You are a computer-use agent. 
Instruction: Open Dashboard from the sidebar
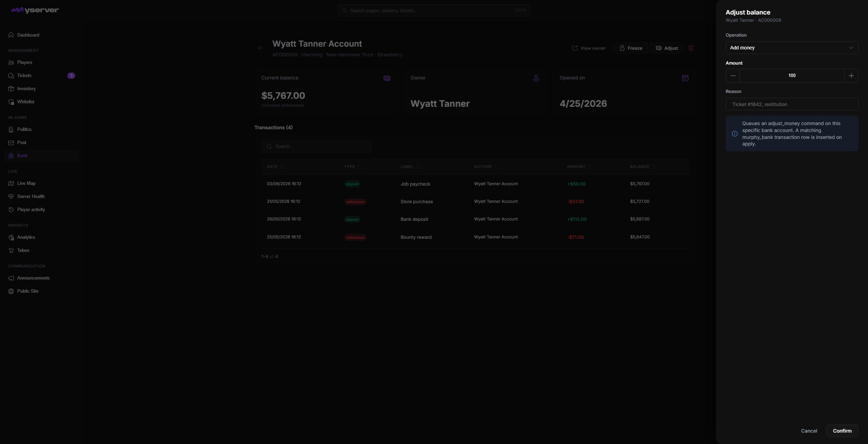[x=41, y=35]
